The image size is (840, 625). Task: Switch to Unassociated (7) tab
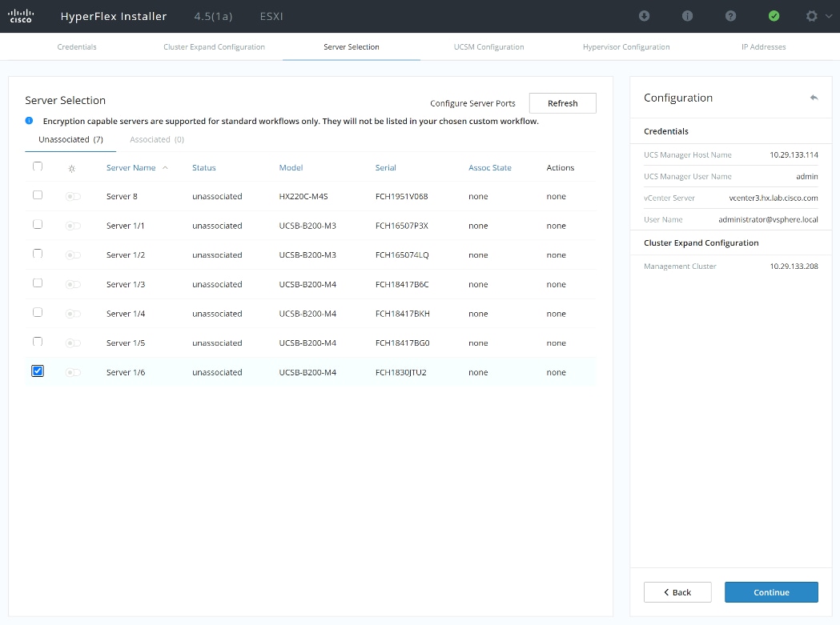[x=70, y=139]
